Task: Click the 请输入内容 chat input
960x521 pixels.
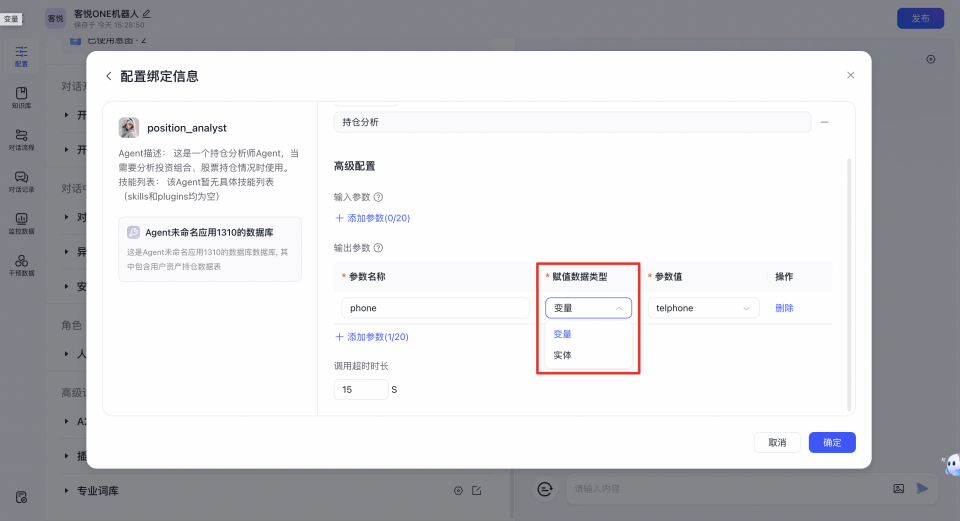Action: pos(729,489)
